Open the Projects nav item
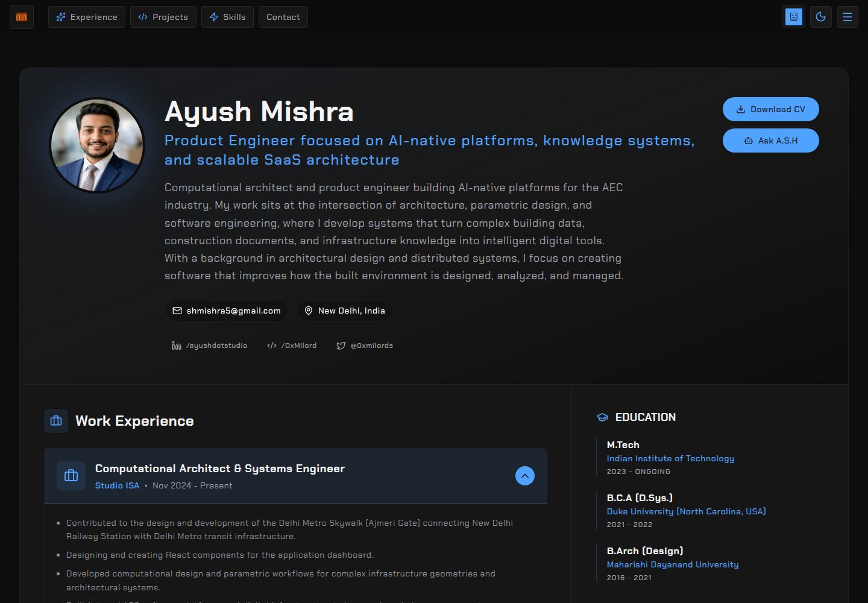868x603 pixels. 163,17
